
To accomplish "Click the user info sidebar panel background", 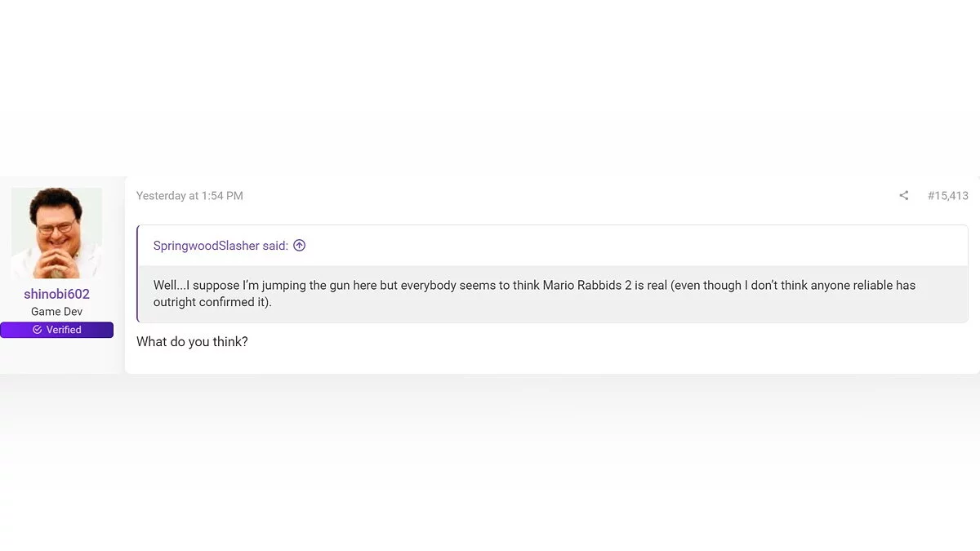I will pyautogui.click(x=62, y=358).
